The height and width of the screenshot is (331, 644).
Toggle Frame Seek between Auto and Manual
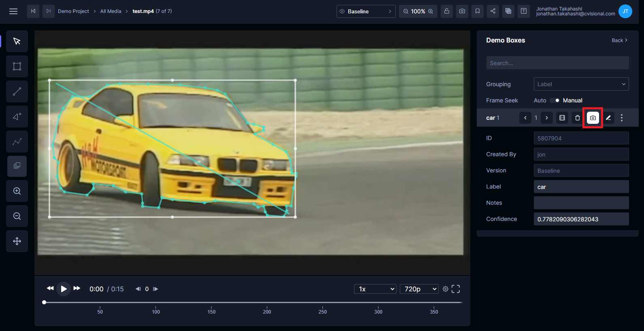pos(554,100)
